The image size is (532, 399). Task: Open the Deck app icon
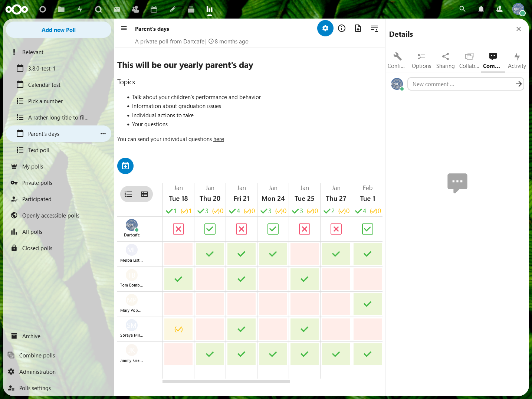[191, 9]
